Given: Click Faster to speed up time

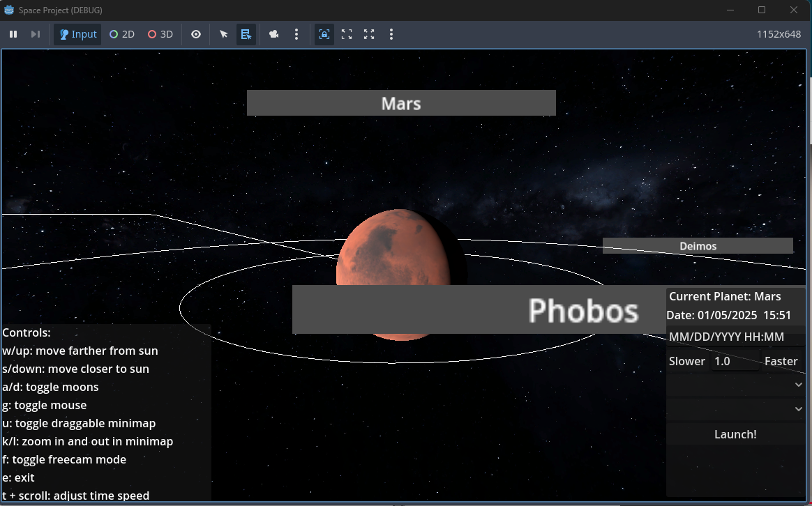Looking at the screenshot, I should (x=781, y=361).
